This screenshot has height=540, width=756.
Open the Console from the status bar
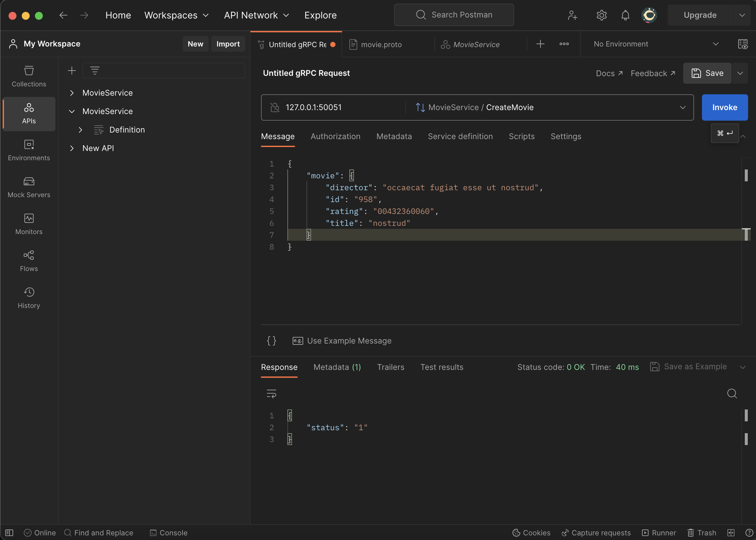click(168, 532)
